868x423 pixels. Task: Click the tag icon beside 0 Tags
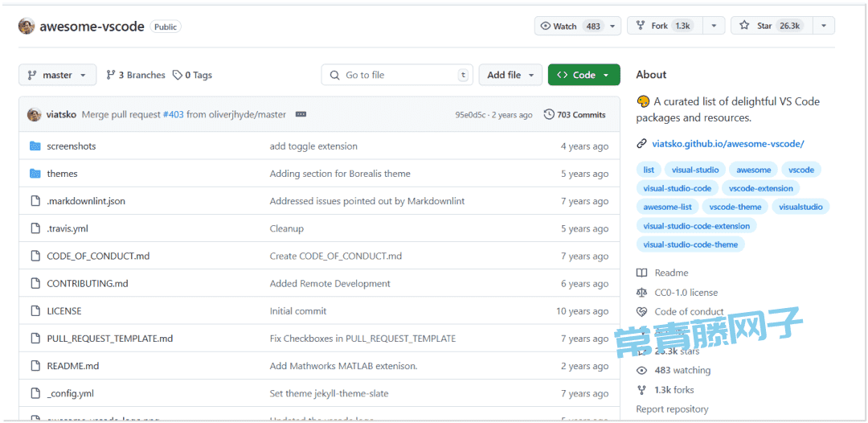tap(177, 75)
